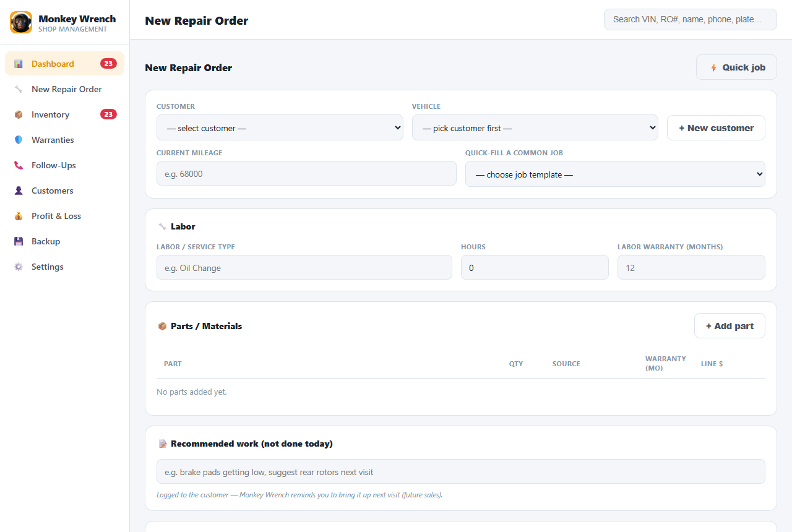Go to Dashboard in the sidebar

point(64,64)
